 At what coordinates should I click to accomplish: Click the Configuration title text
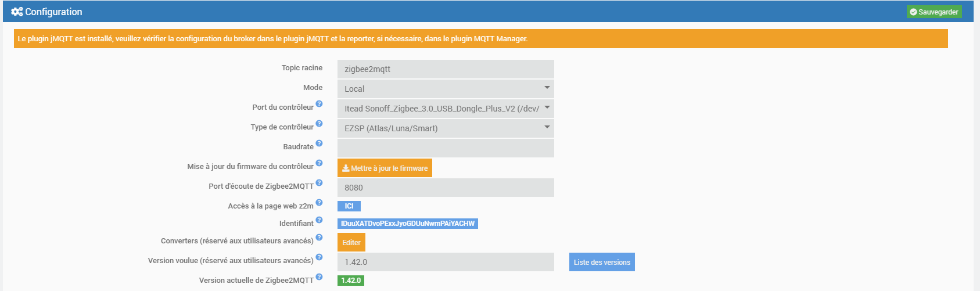click(53, 12)
